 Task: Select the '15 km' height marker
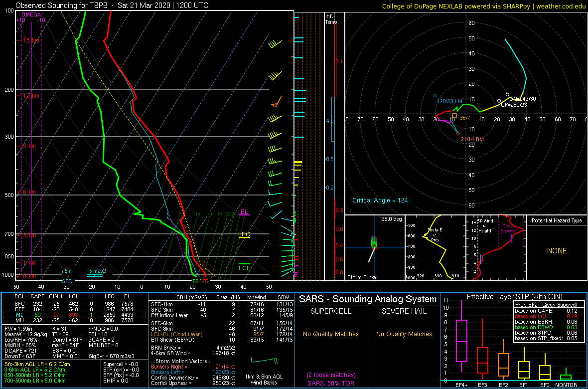click(31, 40)
